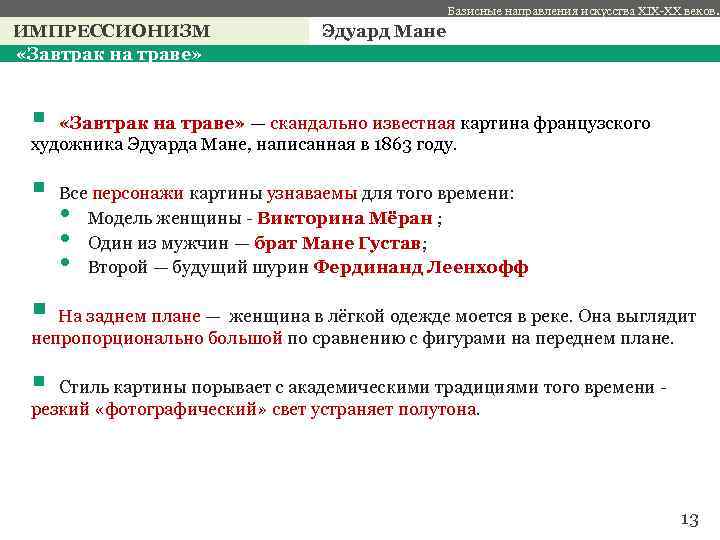Click the round bullet before 'Второй — будущий шурин'
Screen dimensions: 720x540
[65, 262]
